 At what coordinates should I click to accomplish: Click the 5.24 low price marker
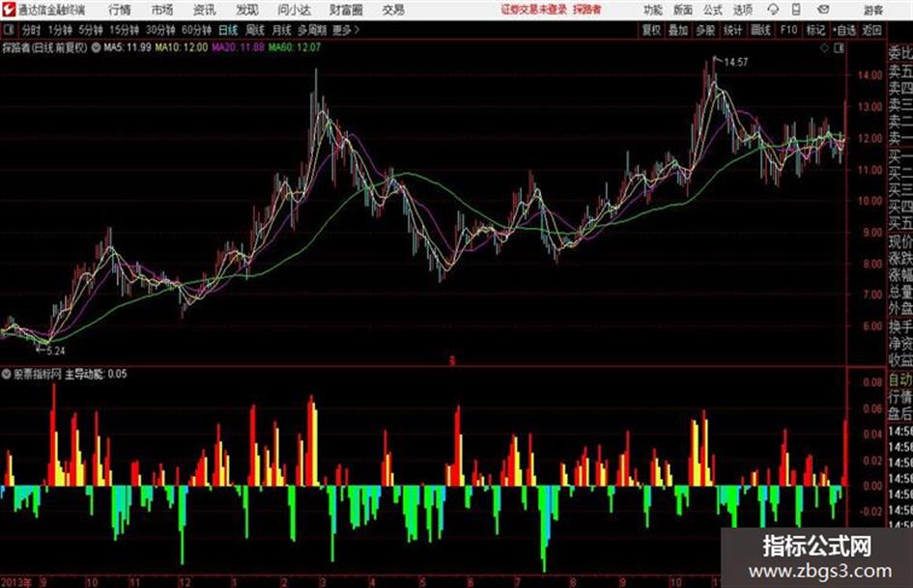point(56,350)
